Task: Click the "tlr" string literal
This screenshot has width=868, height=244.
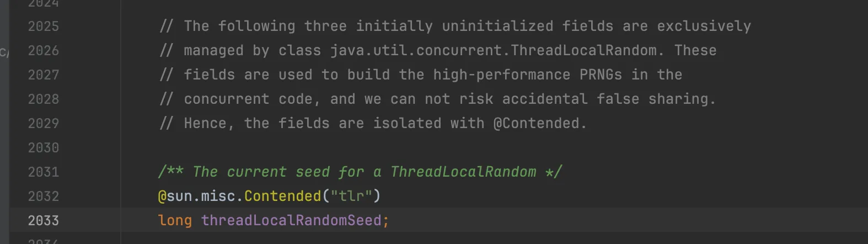Action: 351,197
